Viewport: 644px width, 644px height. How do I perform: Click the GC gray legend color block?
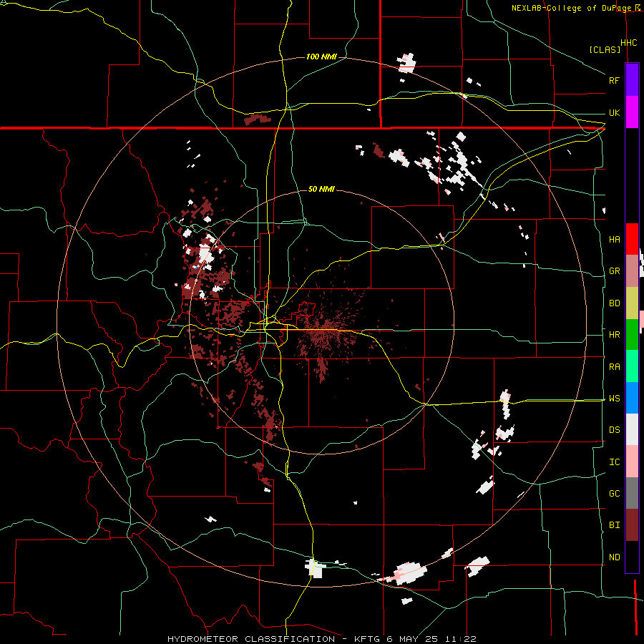point(632,493)
